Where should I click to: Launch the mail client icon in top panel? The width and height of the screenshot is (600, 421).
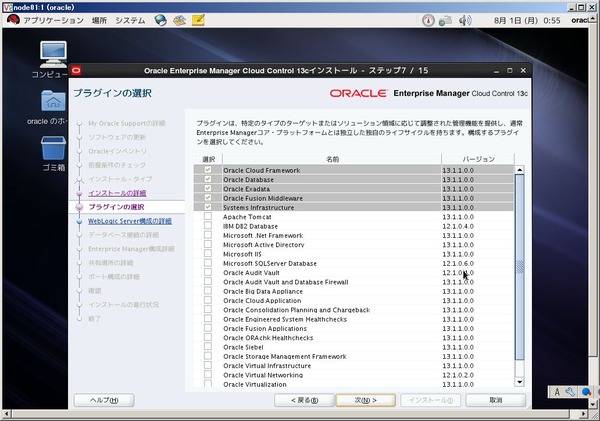[179, 20]
